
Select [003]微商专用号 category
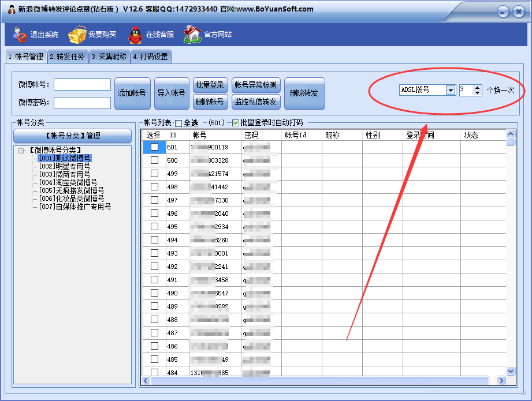65,174
